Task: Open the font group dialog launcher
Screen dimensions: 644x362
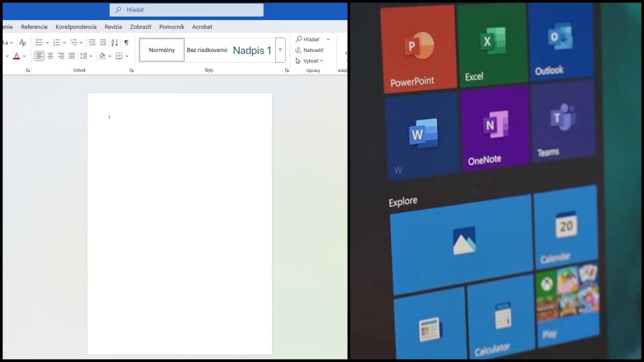Action: 28,70
